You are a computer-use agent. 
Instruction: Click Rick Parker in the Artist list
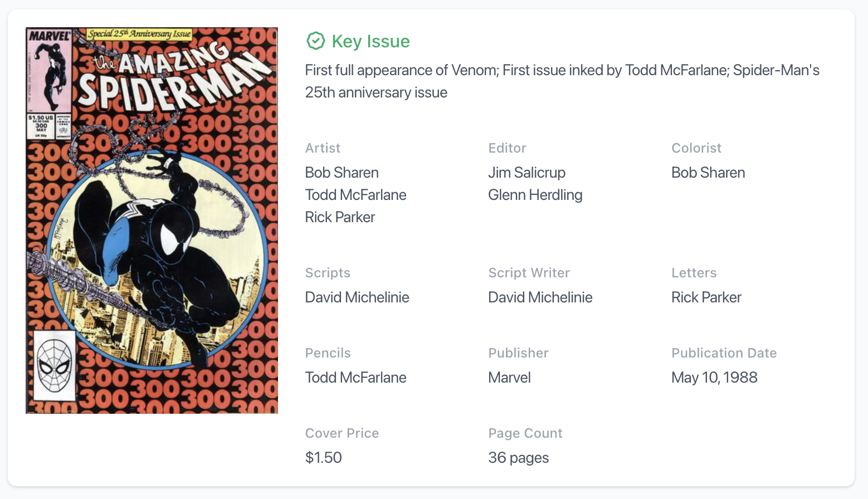[x=340, y=217]
